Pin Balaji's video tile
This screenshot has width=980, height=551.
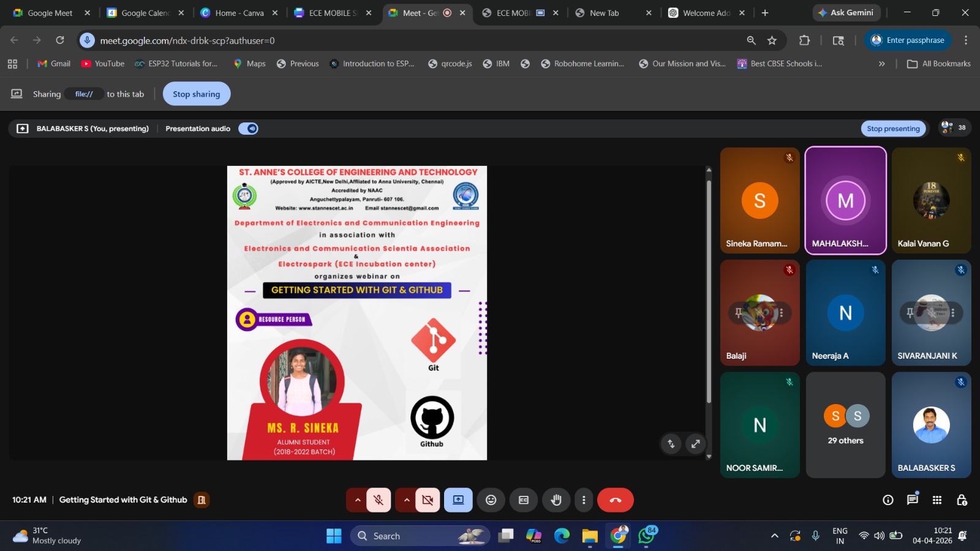tap(739, 313)
